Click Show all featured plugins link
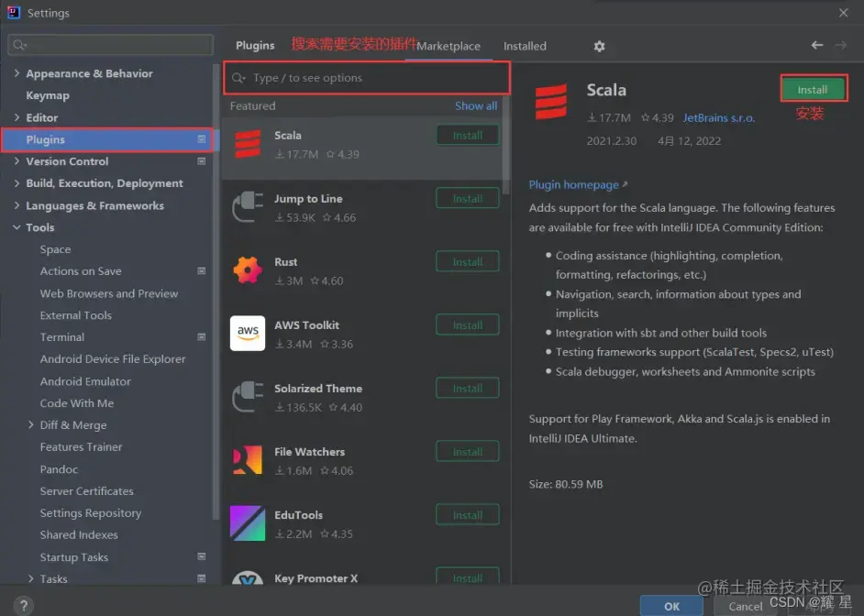 (x=475, y=105)
